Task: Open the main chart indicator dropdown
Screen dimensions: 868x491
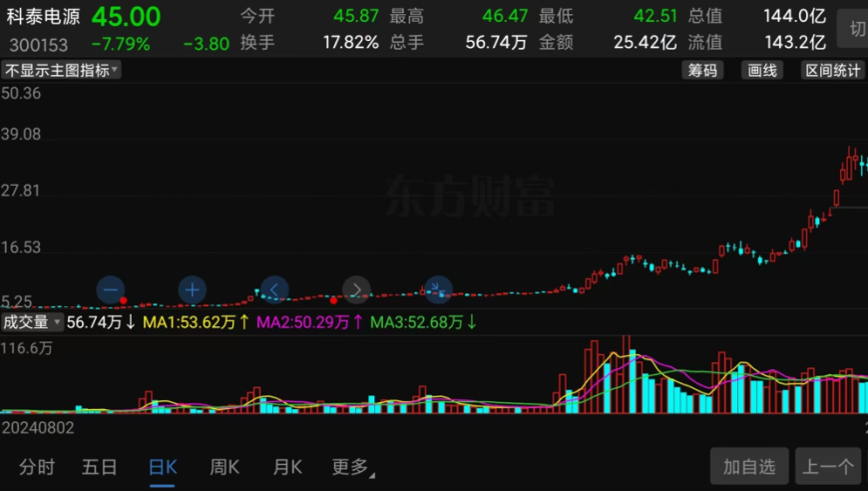Action: (x=61, y=70)
